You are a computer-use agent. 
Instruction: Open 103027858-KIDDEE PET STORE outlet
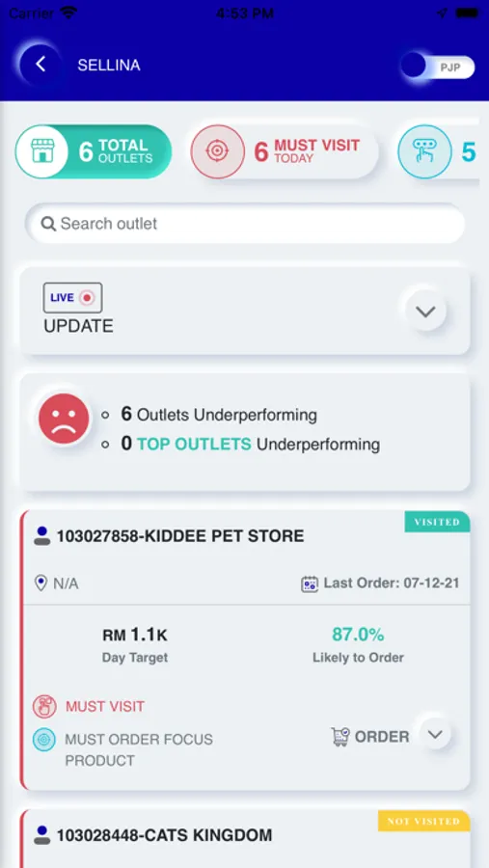point(180,536)
